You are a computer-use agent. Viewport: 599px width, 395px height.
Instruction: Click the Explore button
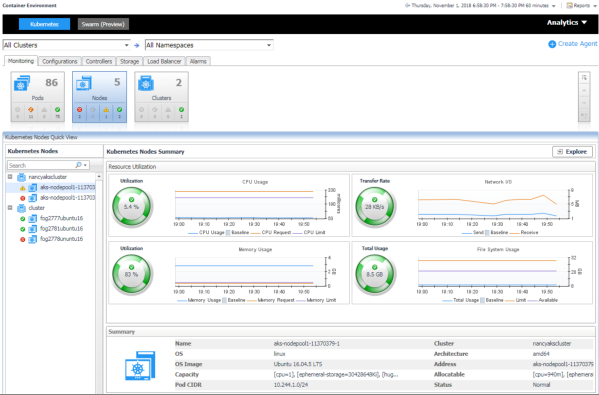pyautogui.click(x=572, y=152)
